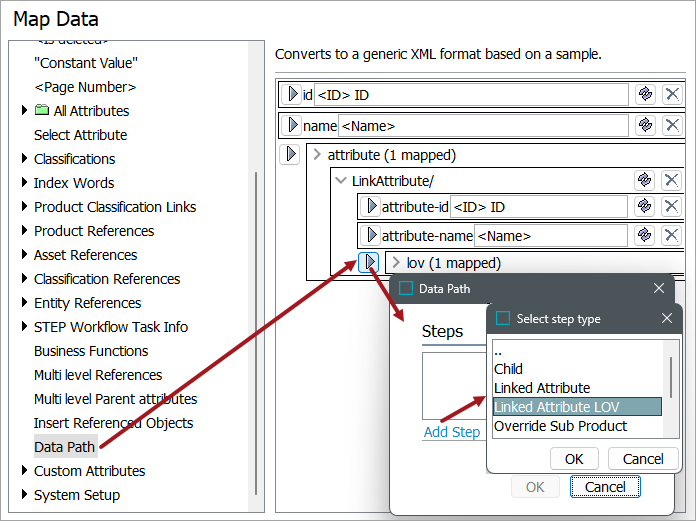Expand Product References node
The image size is (696, 521).
pyautogui.click(x=24, y=230)
